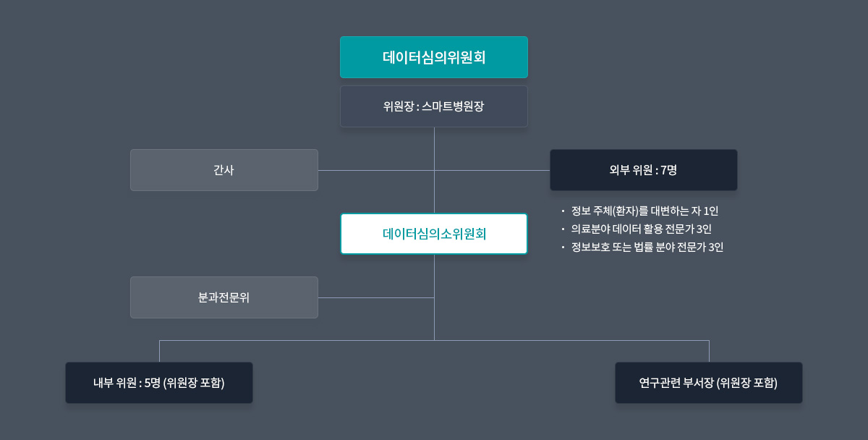Viewport: 868px width, 440px height.
Task: Click the connector line extending from 분과전문위 box
Action: 376,297
